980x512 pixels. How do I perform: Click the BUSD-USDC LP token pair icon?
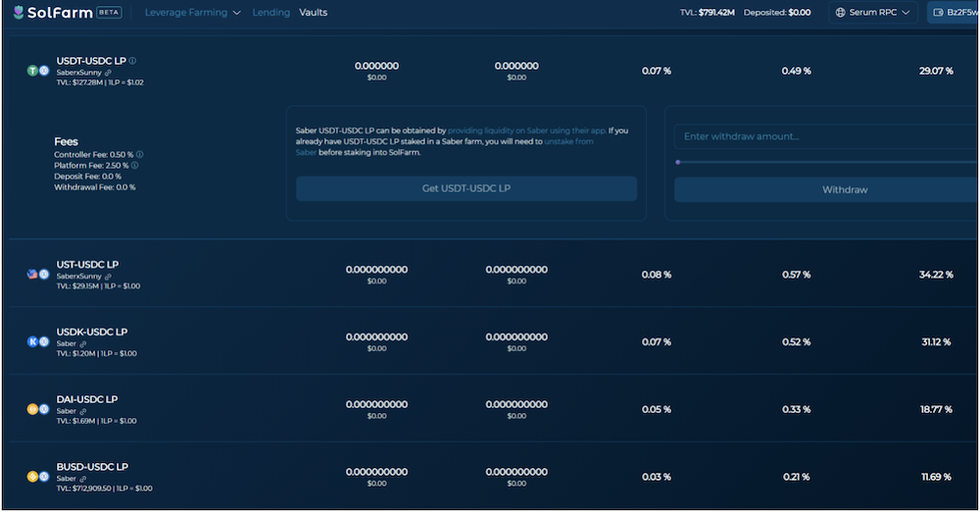[38, 477]
